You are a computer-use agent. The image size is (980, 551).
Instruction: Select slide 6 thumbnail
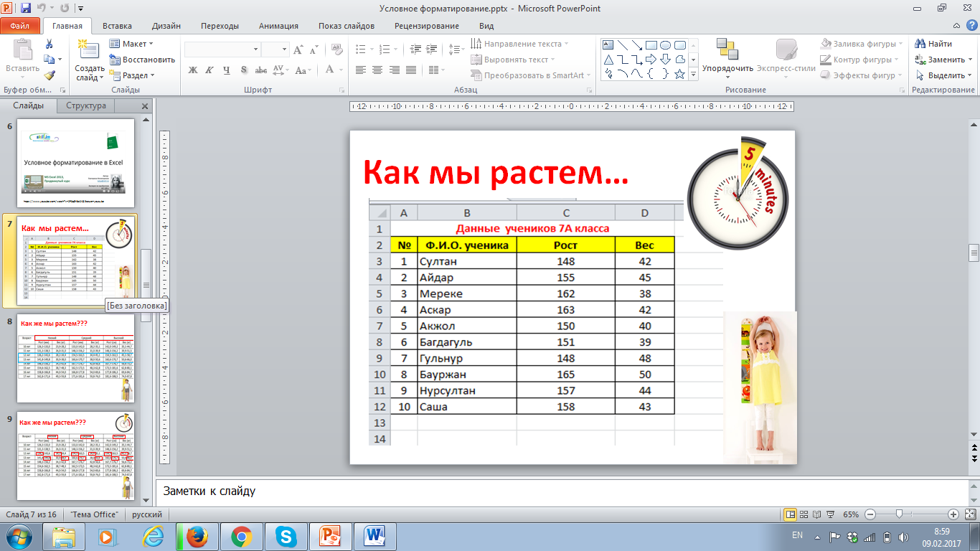tap(76, 164)
